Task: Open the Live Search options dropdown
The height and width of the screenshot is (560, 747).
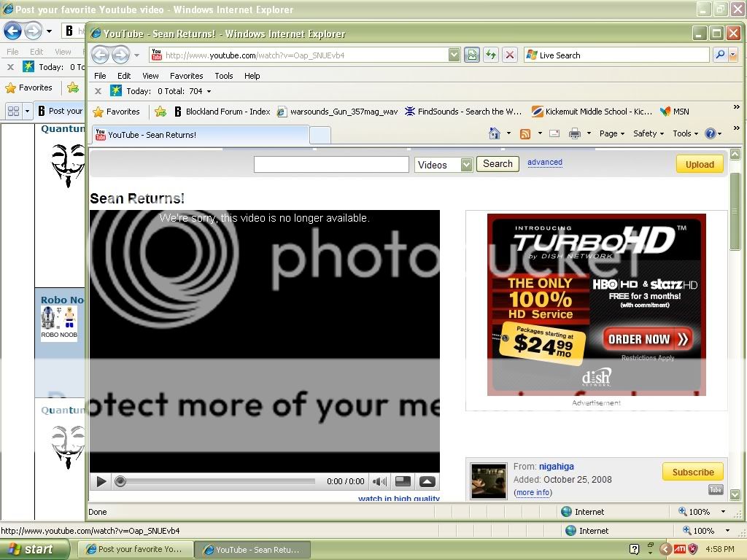Action: tap(733, 55)
